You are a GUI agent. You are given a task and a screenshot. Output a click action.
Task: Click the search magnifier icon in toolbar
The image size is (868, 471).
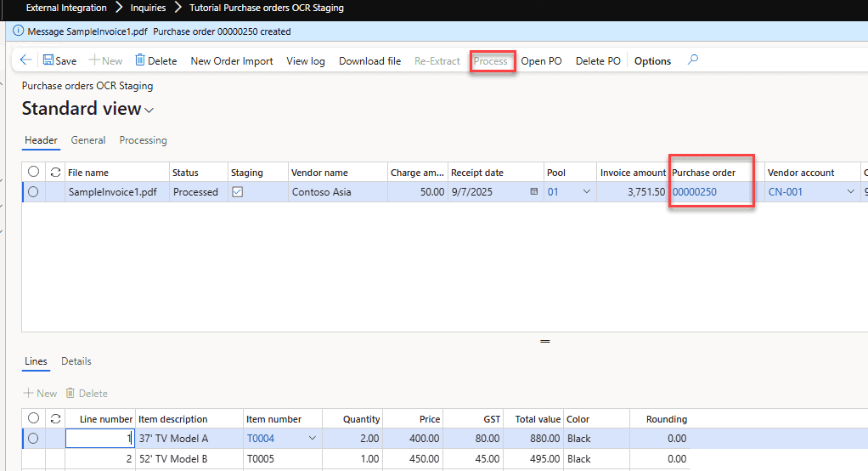(693, 60)
